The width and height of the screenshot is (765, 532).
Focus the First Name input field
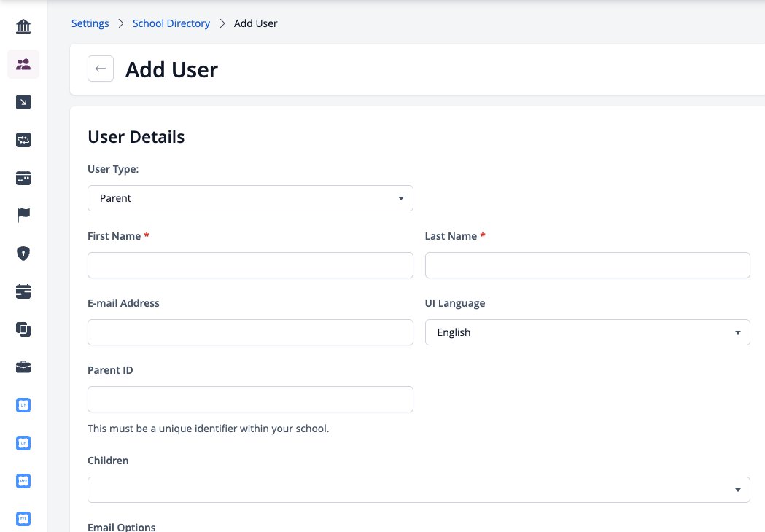[x=250, y=265]
